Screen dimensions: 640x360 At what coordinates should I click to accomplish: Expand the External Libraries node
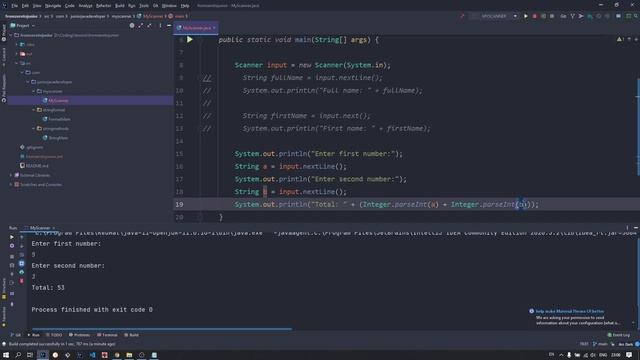tap(11, 175)
